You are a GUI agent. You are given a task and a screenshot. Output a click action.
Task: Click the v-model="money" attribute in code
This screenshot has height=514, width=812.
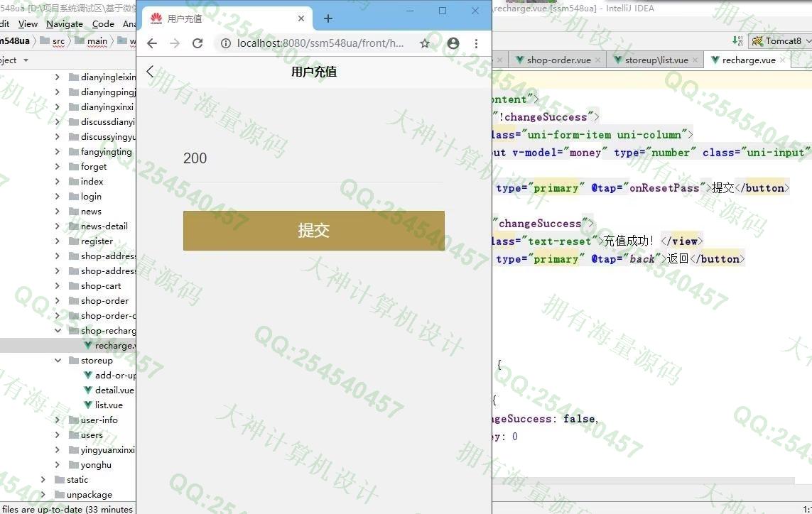click(559, 153)
